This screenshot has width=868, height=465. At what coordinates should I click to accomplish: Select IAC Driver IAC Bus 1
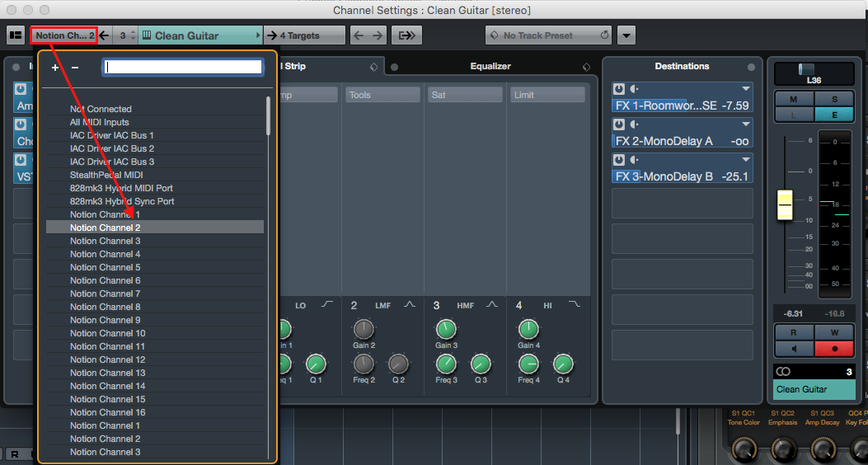(x=155, y=135)
